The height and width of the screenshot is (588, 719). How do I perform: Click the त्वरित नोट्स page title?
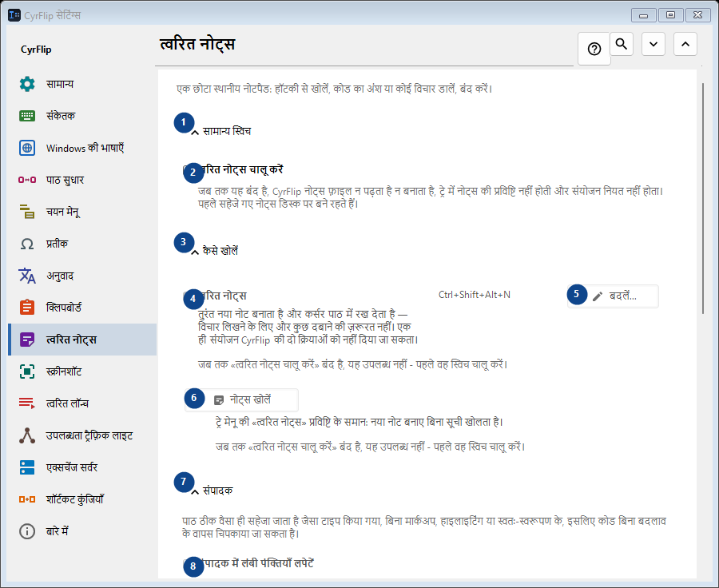click(x=197, y=45)
